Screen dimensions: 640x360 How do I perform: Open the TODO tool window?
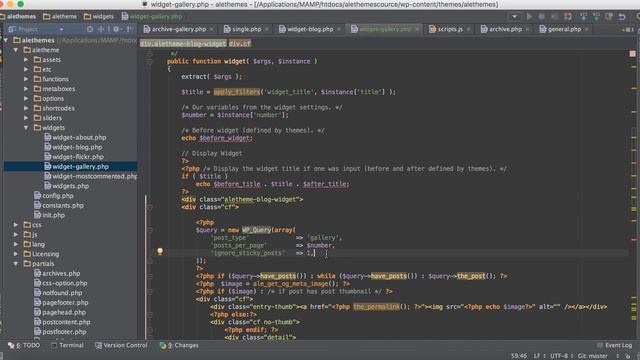coord(24,345)
